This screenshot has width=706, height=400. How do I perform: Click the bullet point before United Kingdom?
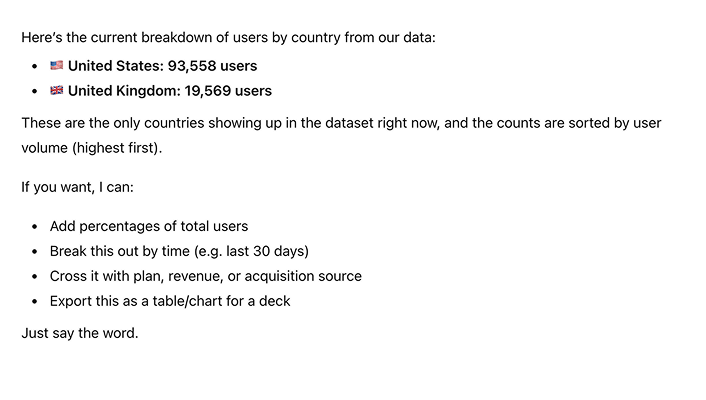click(x=36, y=91)
